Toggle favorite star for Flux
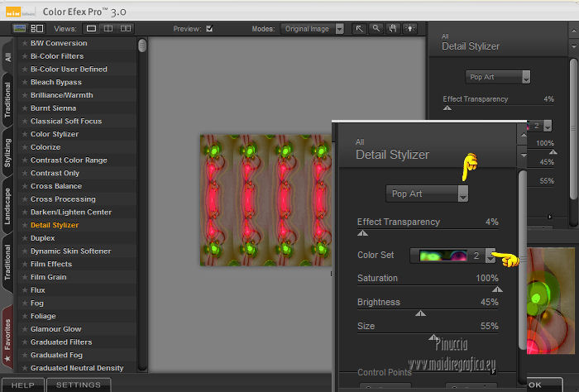Image resolution: width=579 pixels, height=392 pixels. (x=25, y=290)
